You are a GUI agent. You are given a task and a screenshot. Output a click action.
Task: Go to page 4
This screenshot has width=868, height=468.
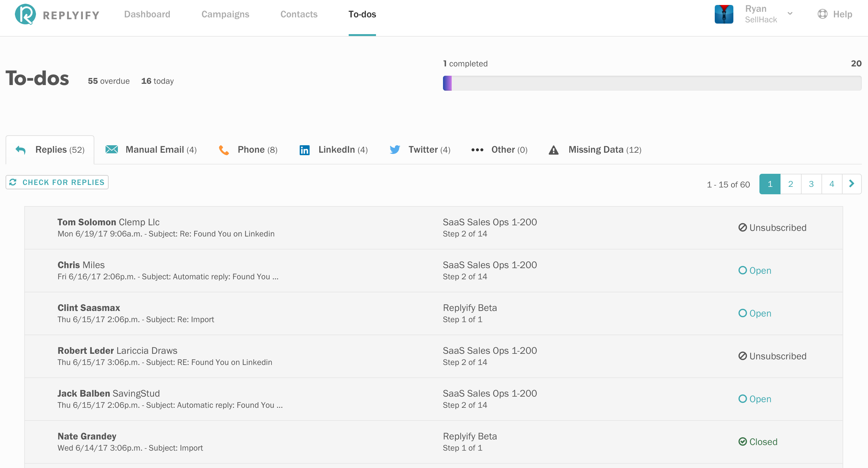click(x=832, y=184)
